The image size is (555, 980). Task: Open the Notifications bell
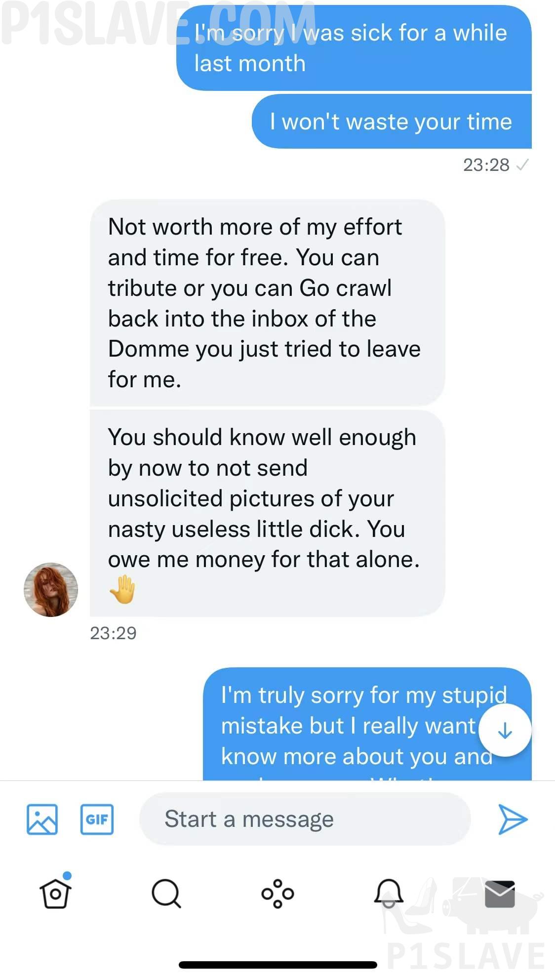click(x=389, y=893)
